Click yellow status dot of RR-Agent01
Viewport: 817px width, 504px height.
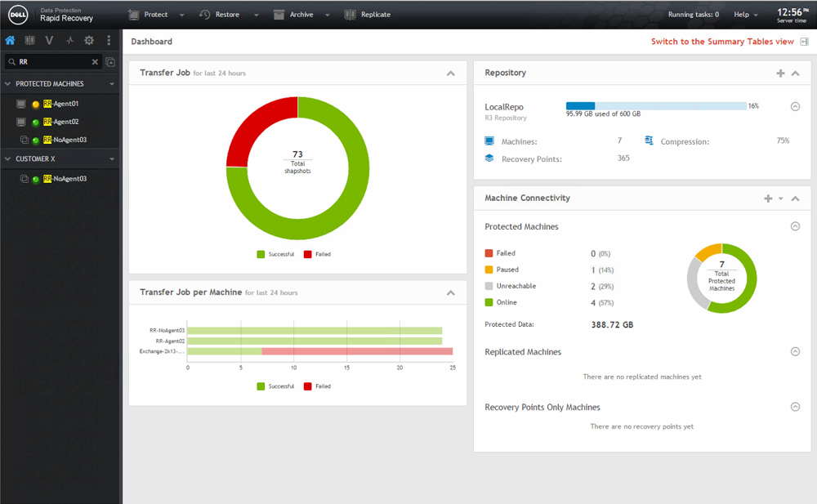point(35,105)
